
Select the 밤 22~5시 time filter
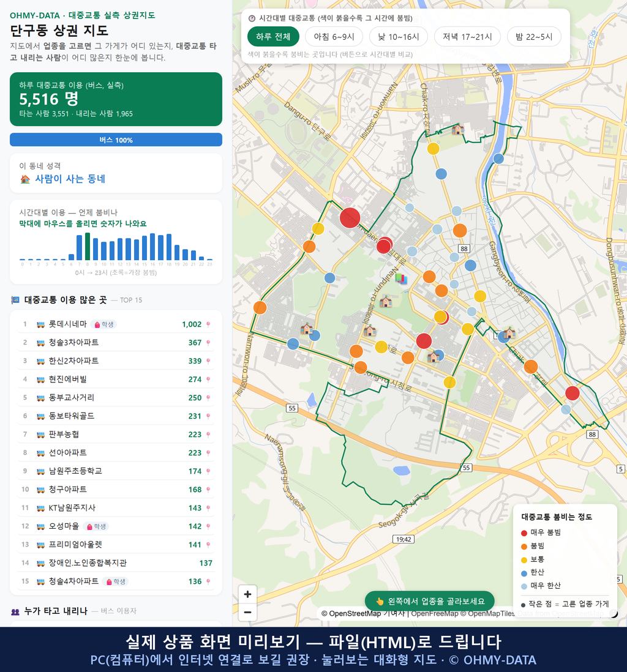point(534,37)
